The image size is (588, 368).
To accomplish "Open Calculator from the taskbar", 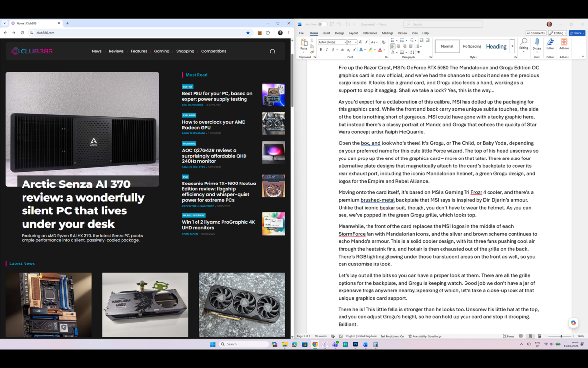I will tap(375, 344).
